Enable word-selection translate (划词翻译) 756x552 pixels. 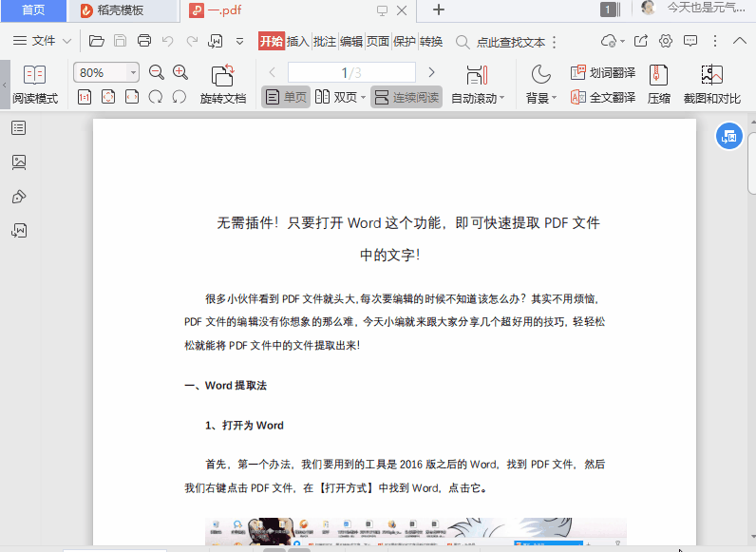[603, 73]
